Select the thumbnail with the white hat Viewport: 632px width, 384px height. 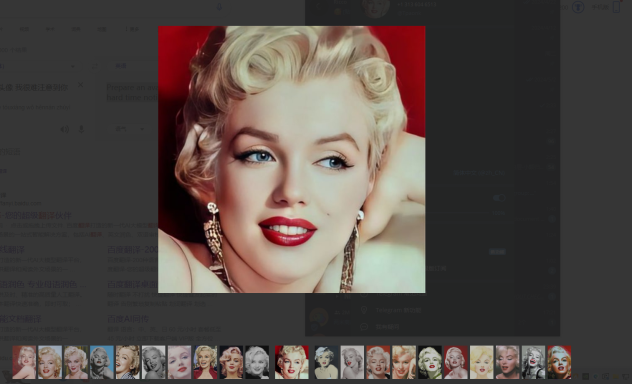pos(326,362)
